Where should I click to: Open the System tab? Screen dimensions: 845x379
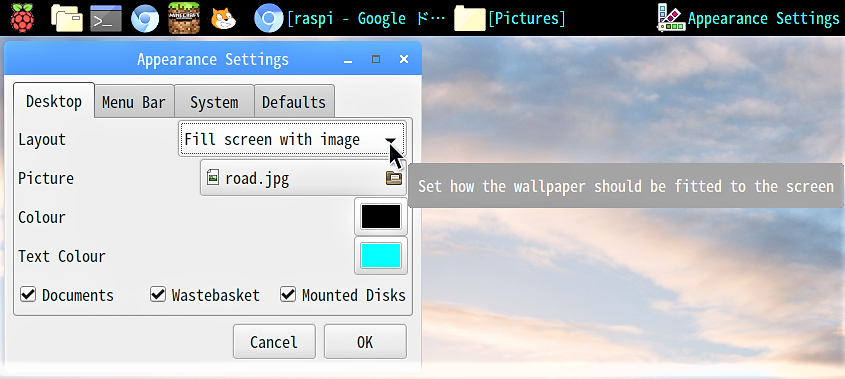tap(214, 102)
